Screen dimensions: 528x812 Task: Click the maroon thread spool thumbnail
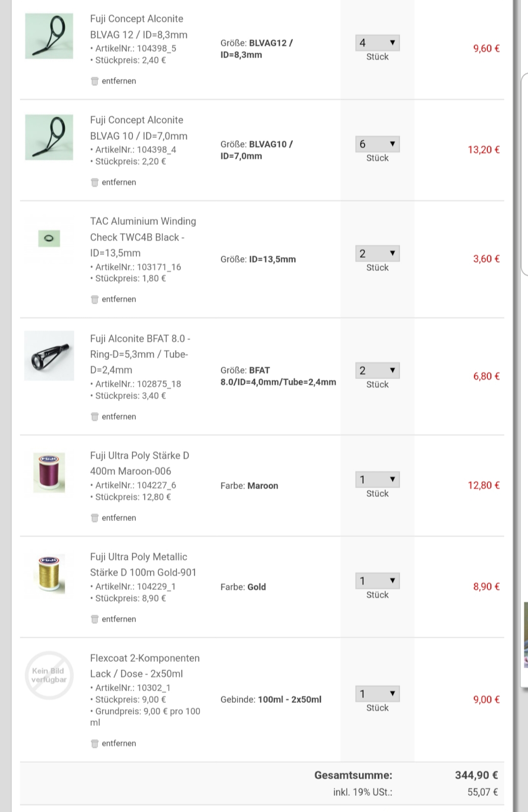point(49,473)
